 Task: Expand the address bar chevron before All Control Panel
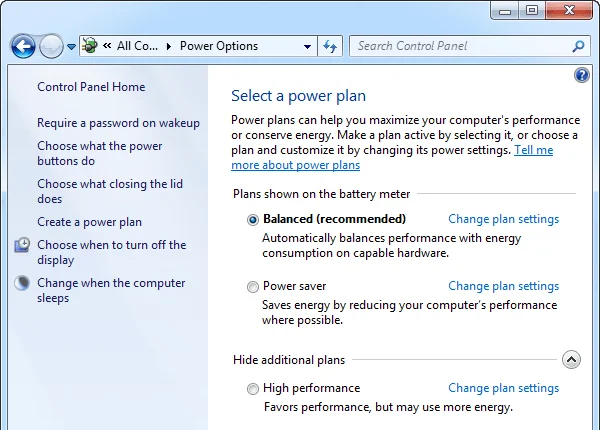[108, 46]
